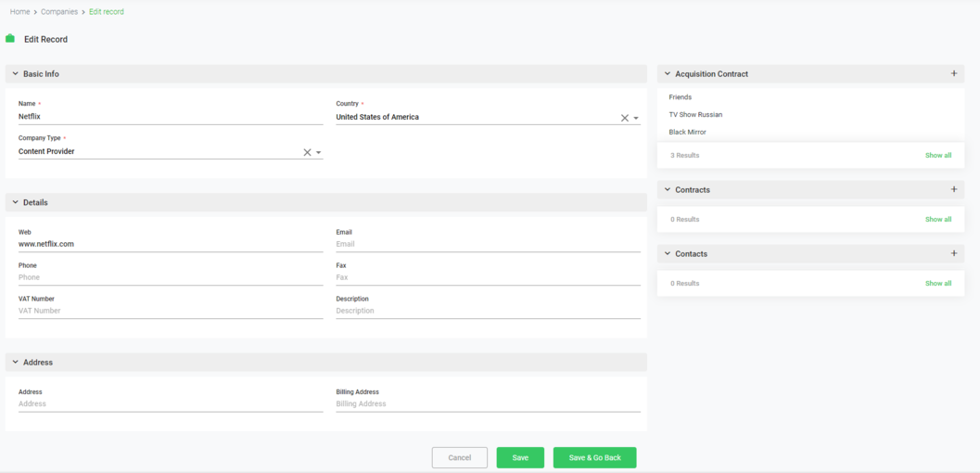Collapse the Basic Info section
The width and height of the screenshot is (980, 473).
pos(16,73)
